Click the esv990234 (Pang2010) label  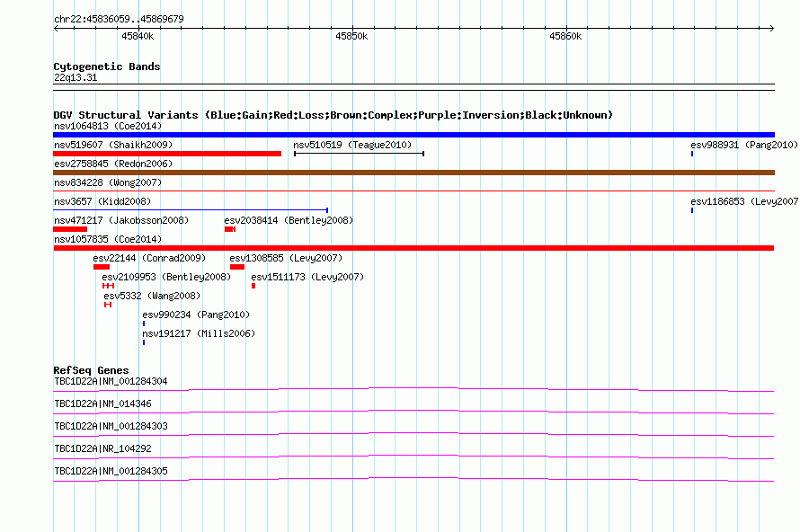pos(196,315)
